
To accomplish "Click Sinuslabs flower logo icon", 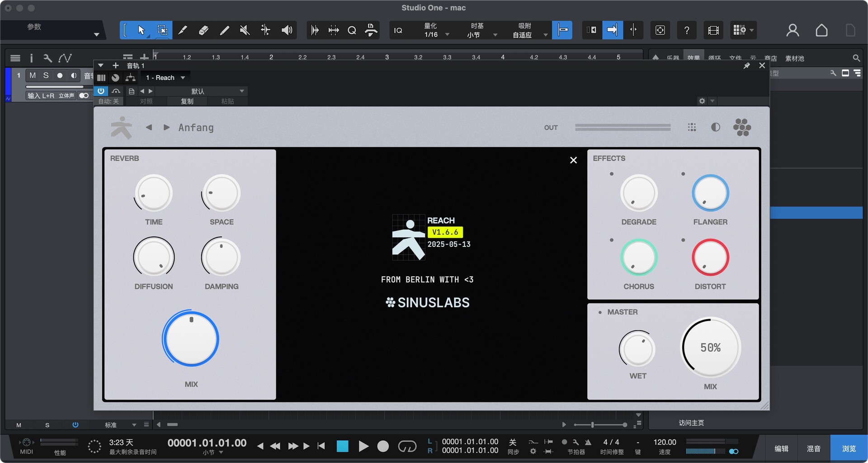I will pos(742,128).
